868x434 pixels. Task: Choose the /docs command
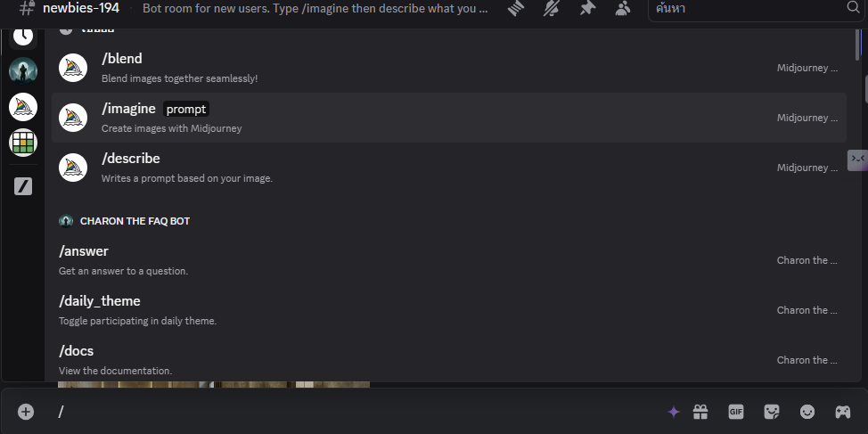[x=449, y=360]
